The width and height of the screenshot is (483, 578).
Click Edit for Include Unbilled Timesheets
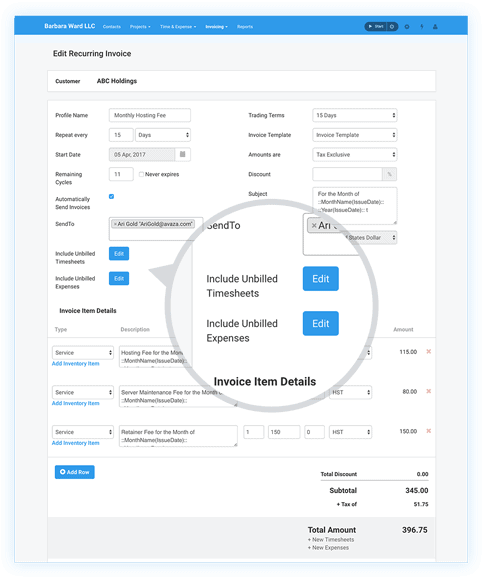[119, 254]
